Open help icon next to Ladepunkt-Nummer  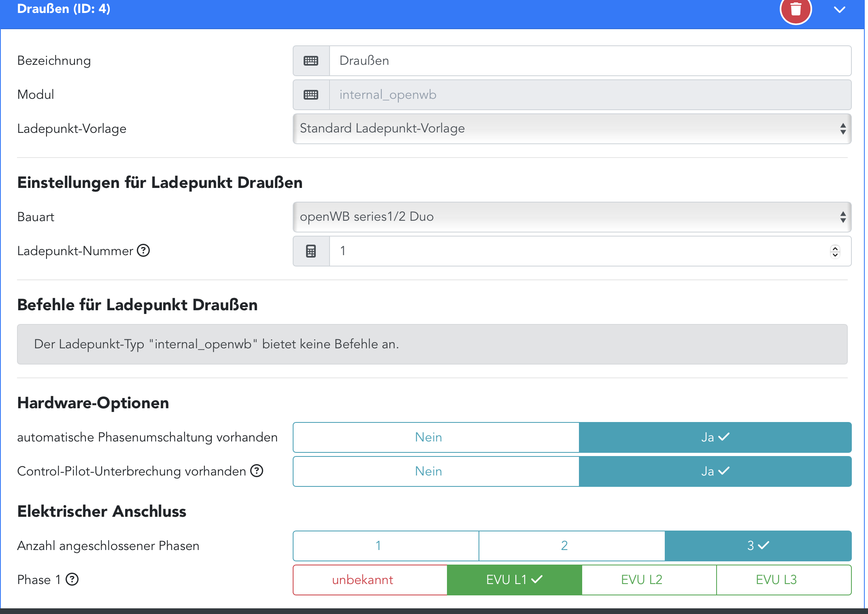point(143,251)
